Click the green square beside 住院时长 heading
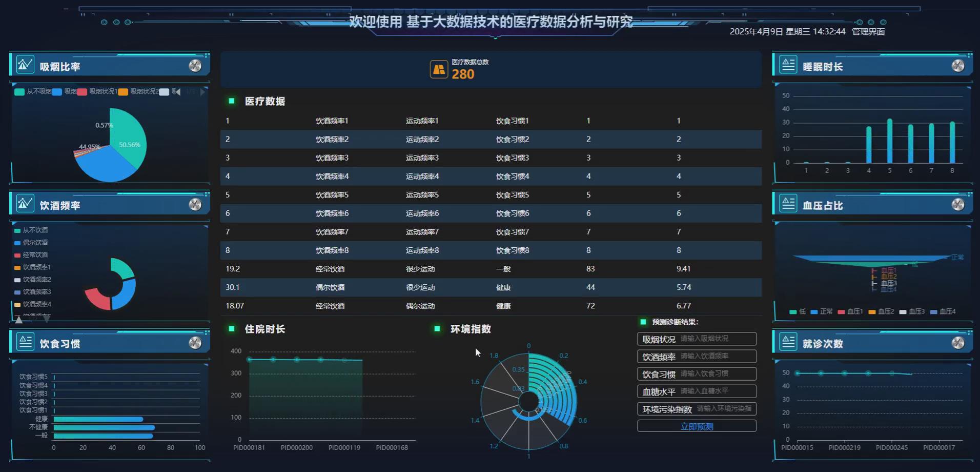980x472 pixels. [232, 328]
